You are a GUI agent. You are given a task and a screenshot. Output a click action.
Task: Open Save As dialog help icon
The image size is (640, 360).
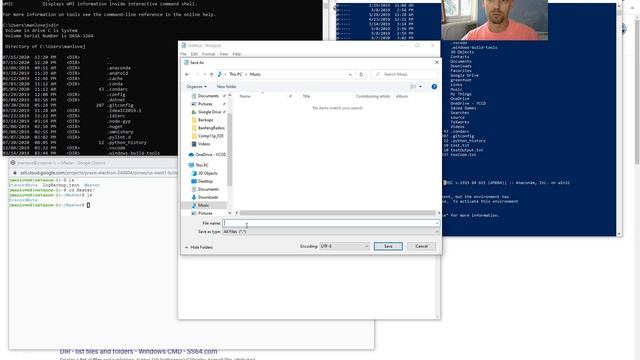point(434,87)
